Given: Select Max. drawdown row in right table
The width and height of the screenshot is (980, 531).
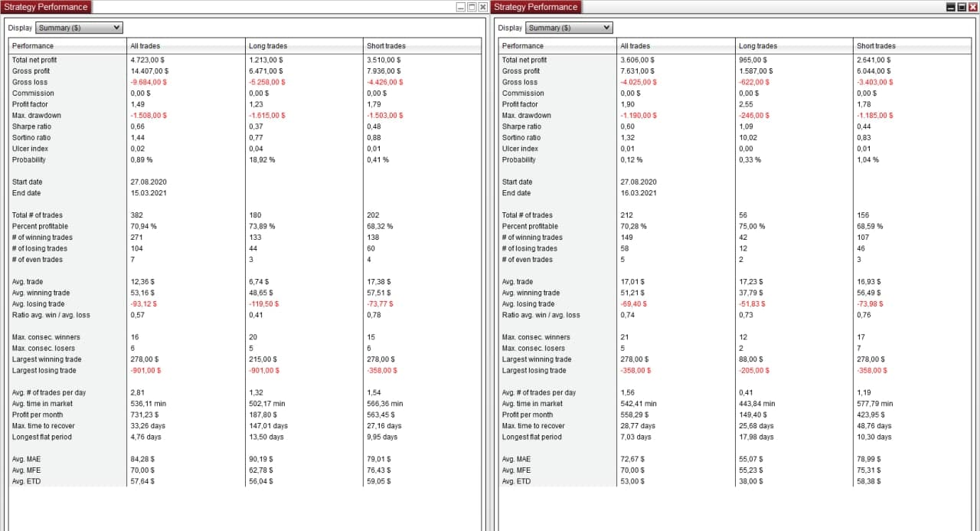Looking at the screenshot, I should point(526,116).
